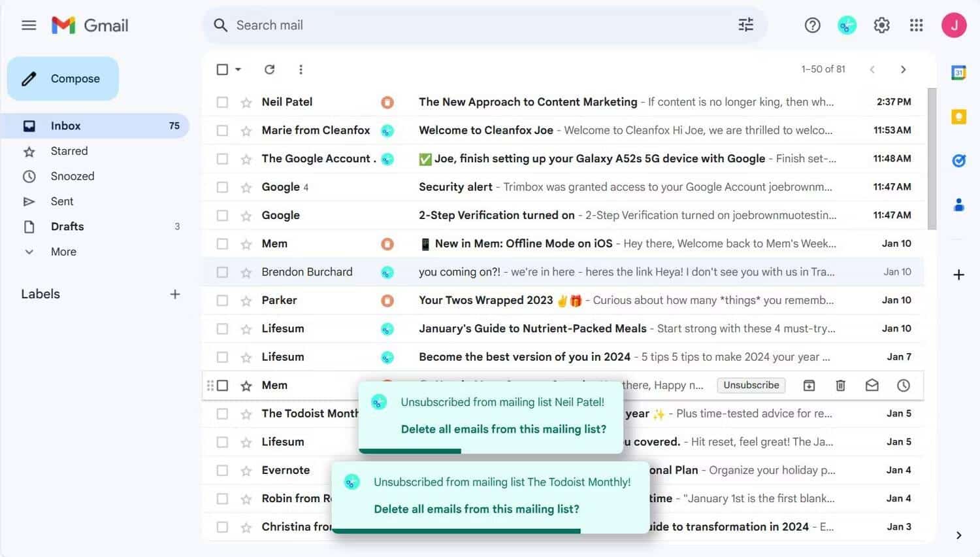
Task: Archive the hovered Mem email
Action: pyautogui.click(x=809, y=386)
